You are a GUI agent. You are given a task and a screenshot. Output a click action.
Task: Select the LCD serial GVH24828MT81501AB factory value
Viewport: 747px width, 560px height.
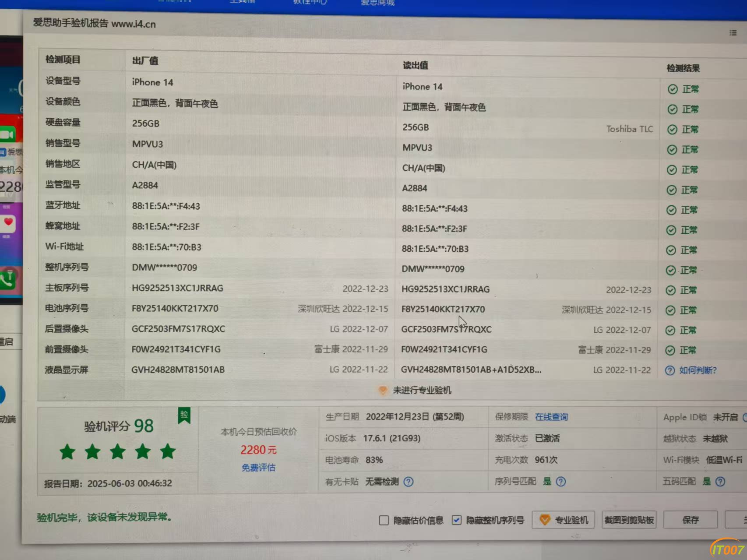(178, 370)
